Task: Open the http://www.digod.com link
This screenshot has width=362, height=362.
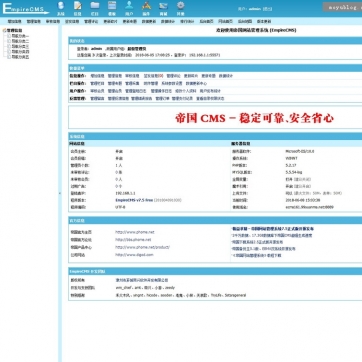Action: (x=134, y=255)
